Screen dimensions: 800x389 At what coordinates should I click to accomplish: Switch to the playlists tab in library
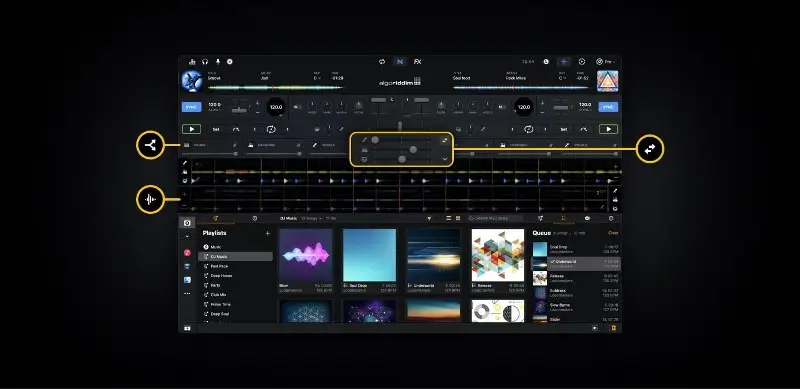click(216, 218)
